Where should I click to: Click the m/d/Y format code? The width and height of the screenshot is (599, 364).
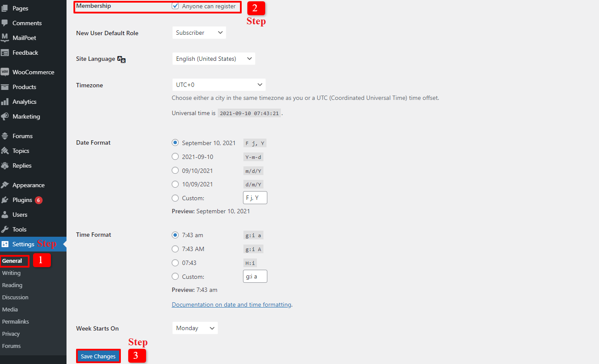tap(254, 171)
